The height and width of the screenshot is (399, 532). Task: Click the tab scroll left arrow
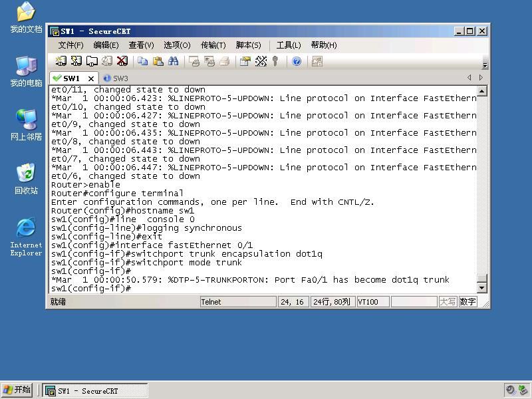click(469, 77)
